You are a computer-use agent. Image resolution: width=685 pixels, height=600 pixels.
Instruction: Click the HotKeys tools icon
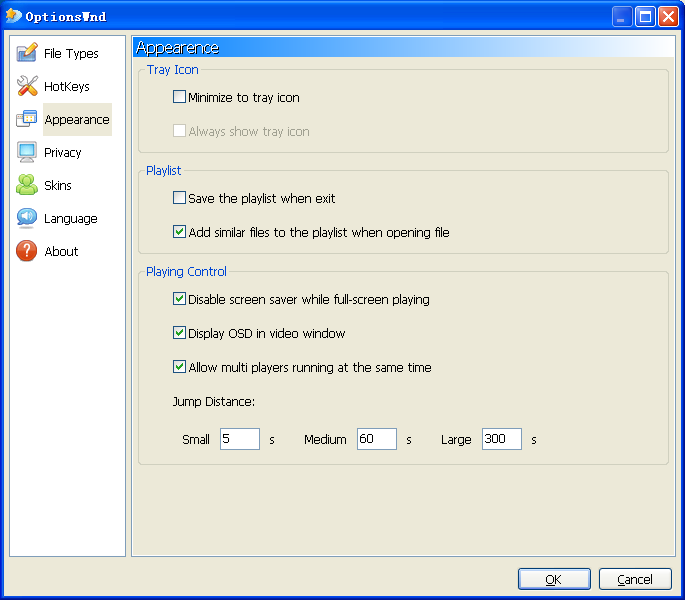(x=27, y=86)
